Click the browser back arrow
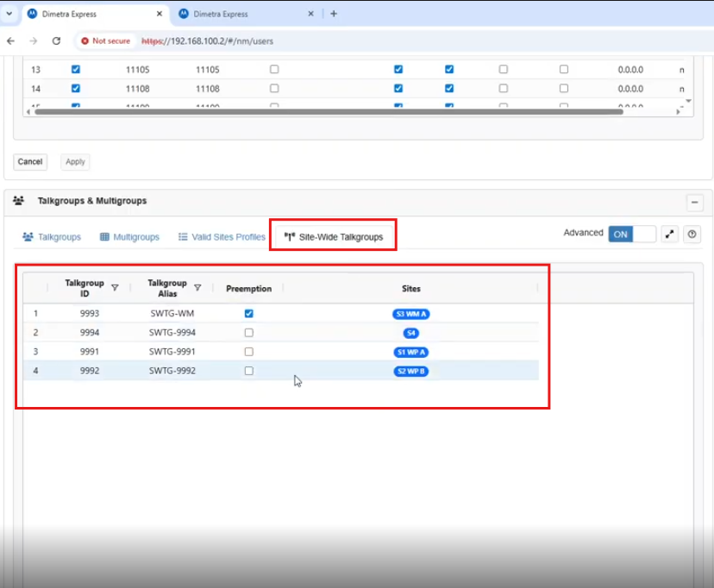Image resolution: width=714 pixels, height=588 pixels. (x=11, y=41)
